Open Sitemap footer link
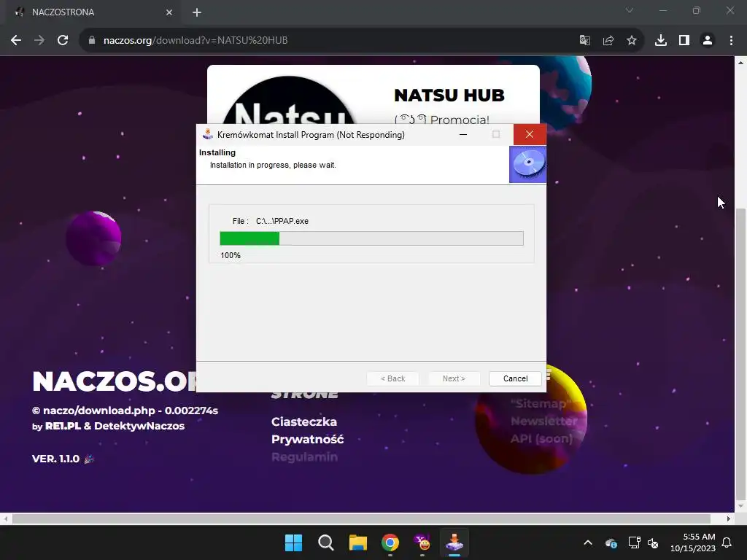 541,404
